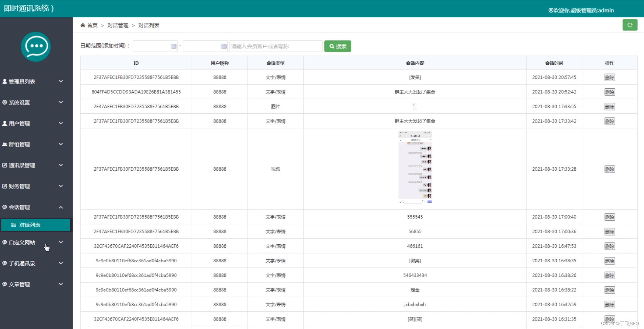Click the 2021-08-30 16:47:53 time cell

[x=554, y=246]
